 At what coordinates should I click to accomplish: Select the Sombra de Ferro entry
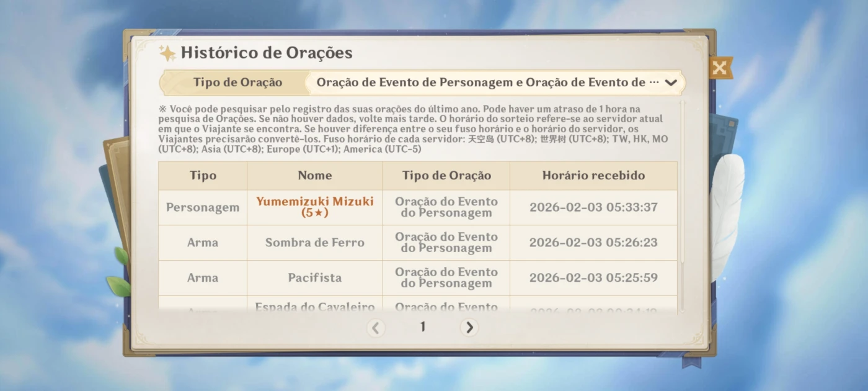pos(314,243)
